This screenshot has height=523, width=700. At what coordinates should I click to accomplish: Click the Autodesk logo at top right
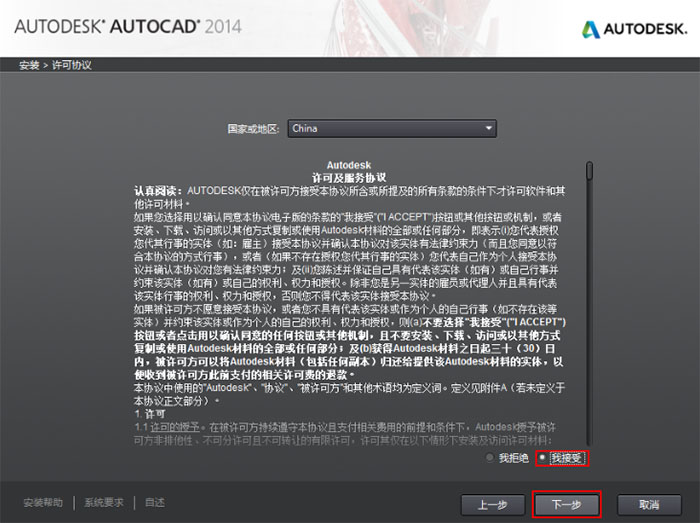coord(634,29)
